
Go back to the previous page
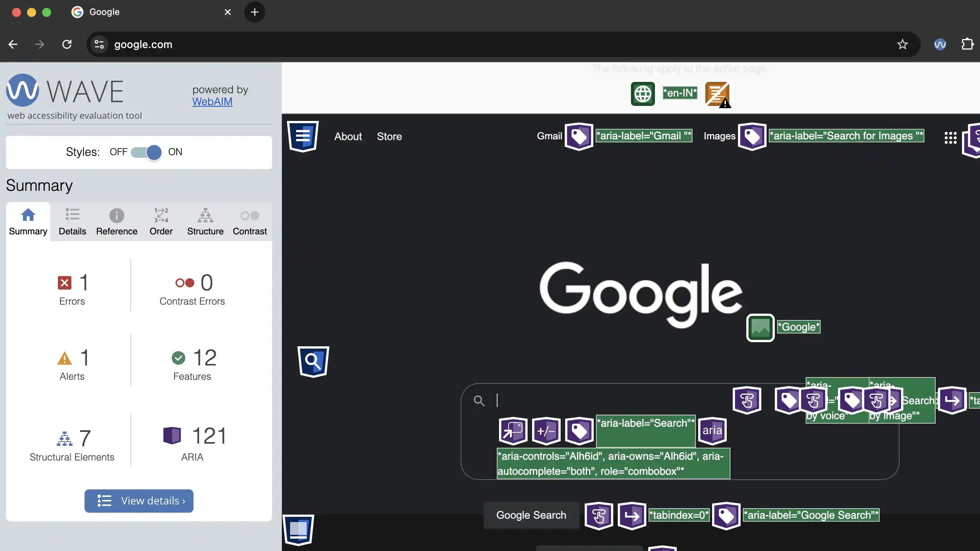(13, 44)
